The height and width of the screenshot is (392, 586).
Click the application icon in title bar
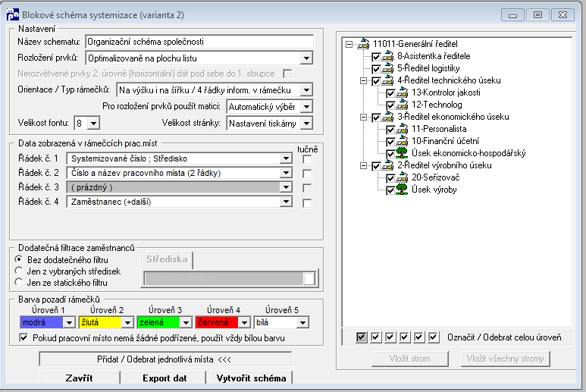[12, 15]
